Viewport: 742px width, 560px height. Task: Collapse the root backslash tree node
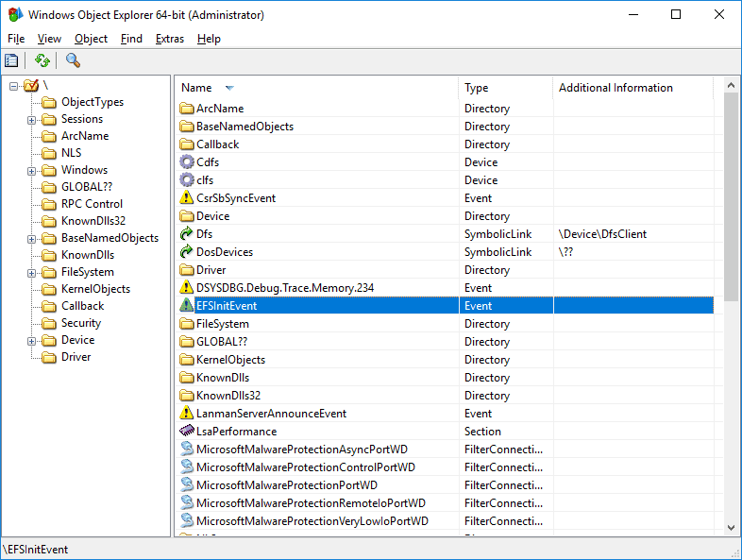14,86
